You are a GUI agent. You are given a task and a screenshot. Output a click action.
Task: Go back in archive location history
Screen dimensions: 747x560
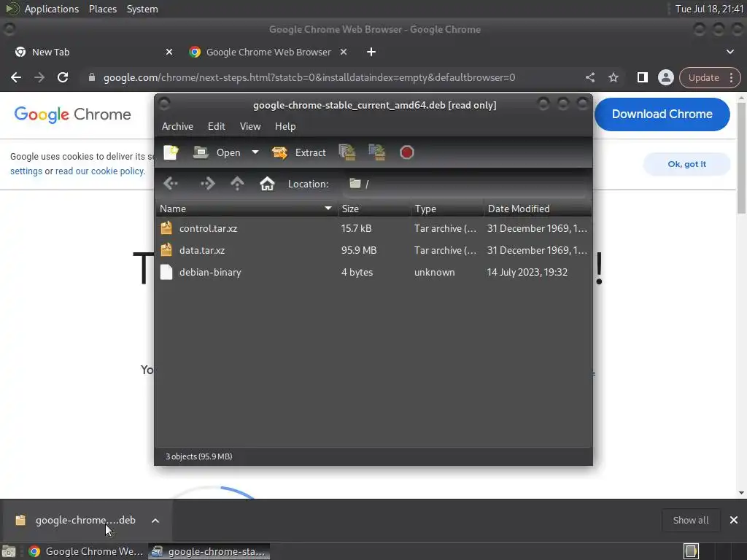tap(171, 183)
